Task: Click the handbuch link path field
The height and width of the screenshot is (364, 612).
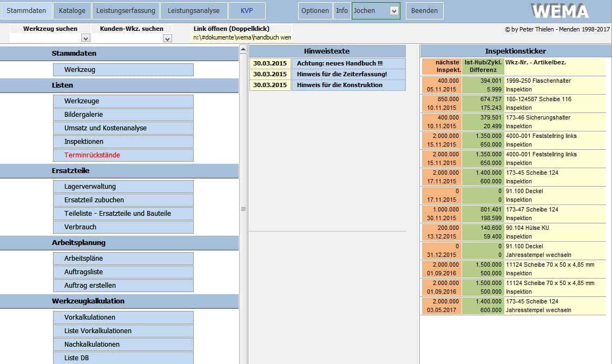Action: (x=242, y=38)
